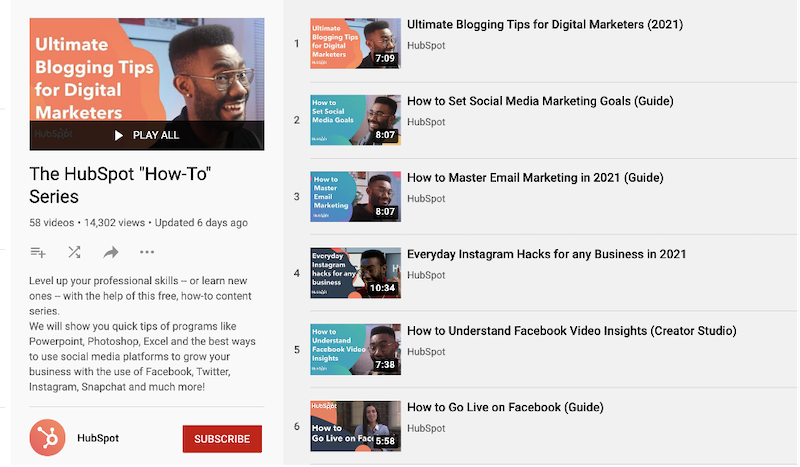The height and width of the screenshot is (467, 800).
Task: Click the Save playlist icon
Action: coord(38,252)
